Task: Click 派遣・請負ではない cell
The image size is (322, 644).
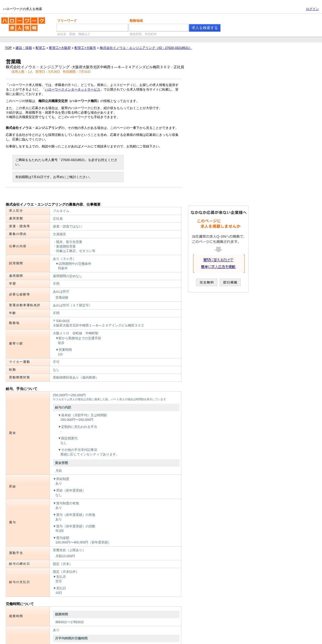Action: point(115,226)
